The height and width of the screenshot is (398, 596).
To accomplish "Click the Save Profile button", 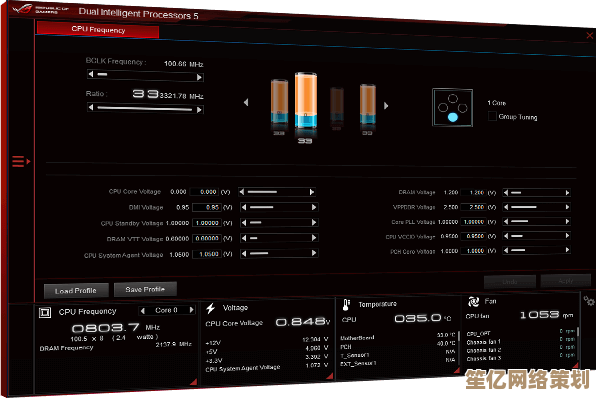I will (145, 290).
